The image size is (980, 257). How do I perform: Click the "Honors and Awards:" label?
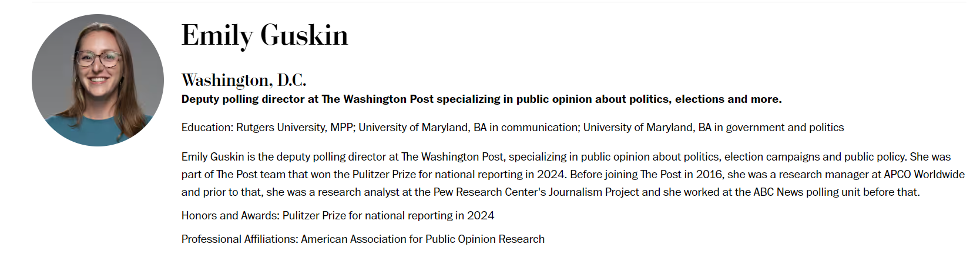pyautogui.click(x=230, y=216)
